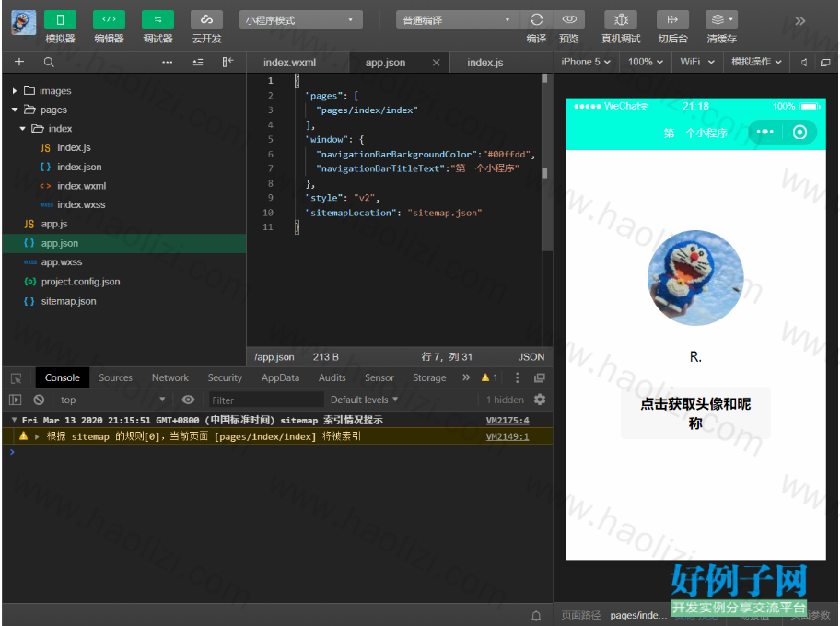
Task: Click the switch to background icon
Action: click(673, 20)
